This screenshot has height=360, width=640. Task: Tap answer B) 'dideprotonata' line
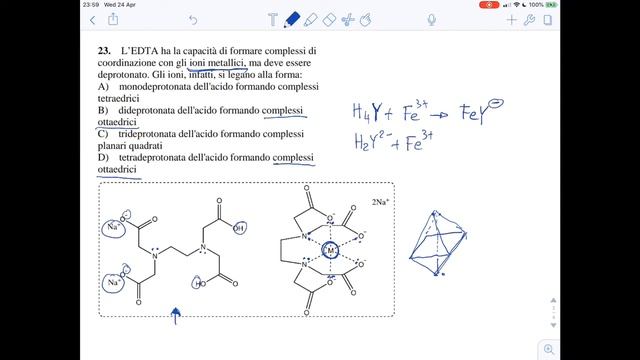[x=200, y=110]
